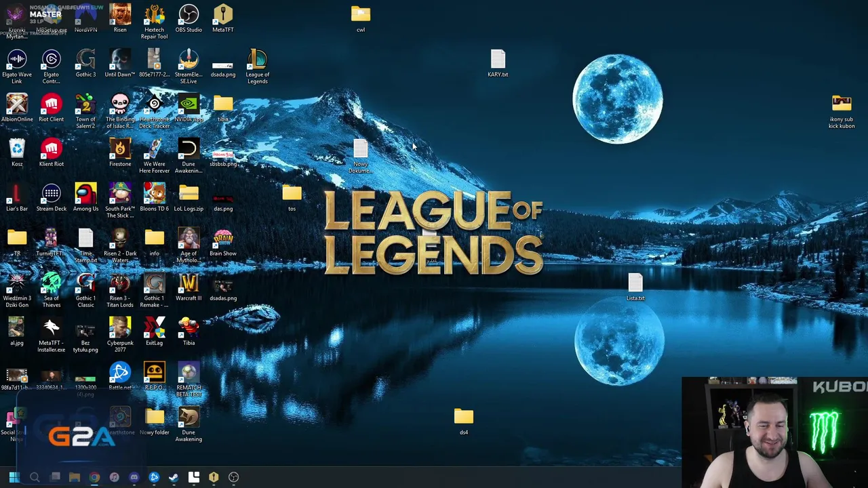Open the Kosz recycle bin

[17, 153]
